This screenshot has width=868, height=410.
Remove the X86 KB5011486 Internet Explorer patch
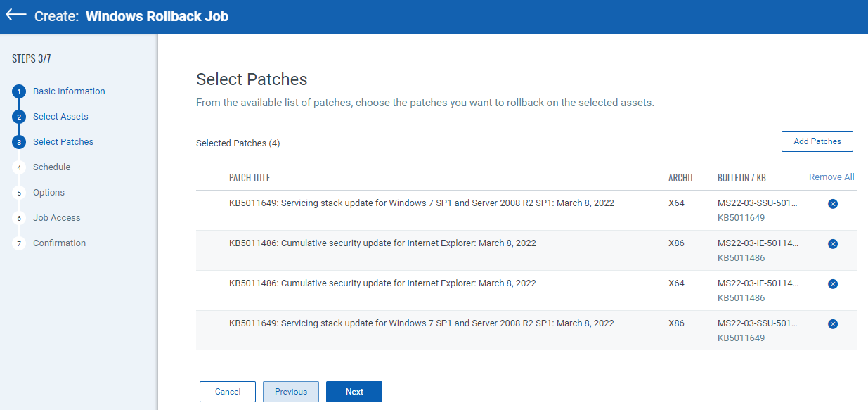click(x=833, y=244)
